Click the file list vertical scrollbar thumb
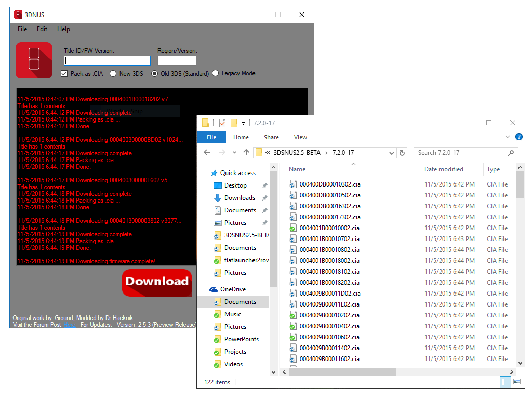Image resolution: width=532 pixels, height=399 pixels. [x=520, y=185]
